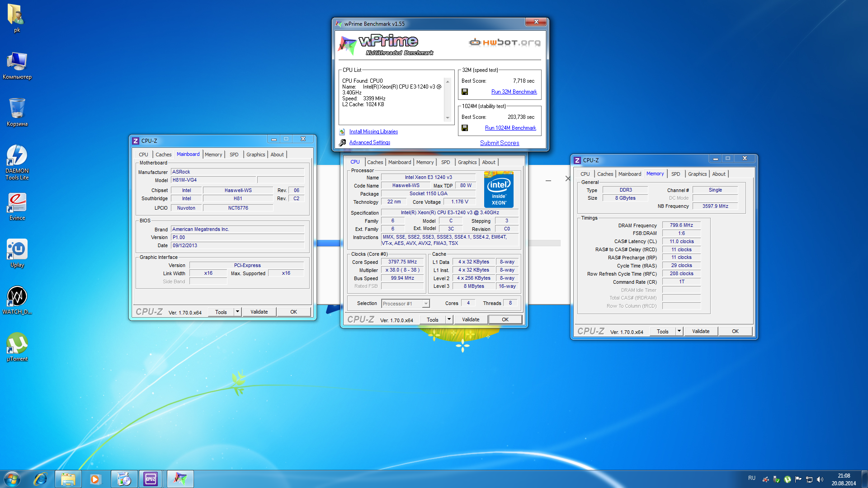Switch to Mainboard tab in Memory CPU-Z window
The image size is (868, 488).
(629, 174)
